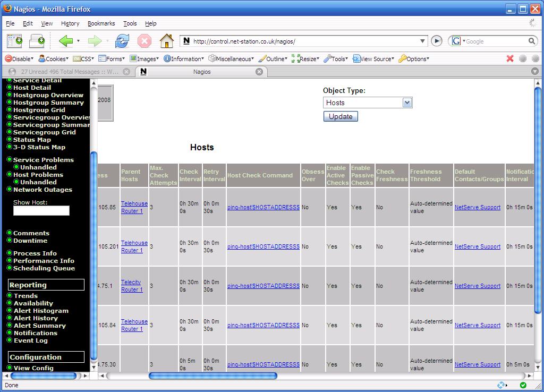The width and height of the screenshot is (544, 392).
Task: Click the tab list dropdown button
Action: click(x=535, y=72)
